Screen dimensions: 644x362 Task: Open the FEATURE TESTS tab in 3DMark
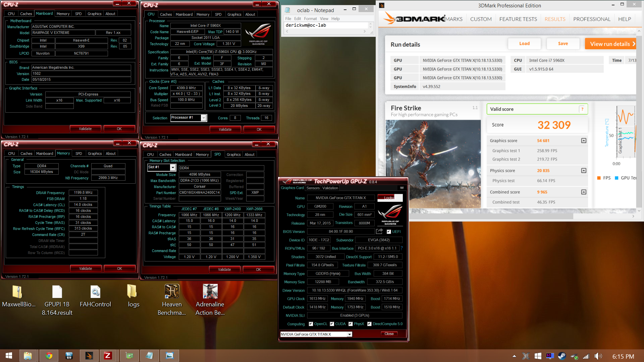[518, 19]
